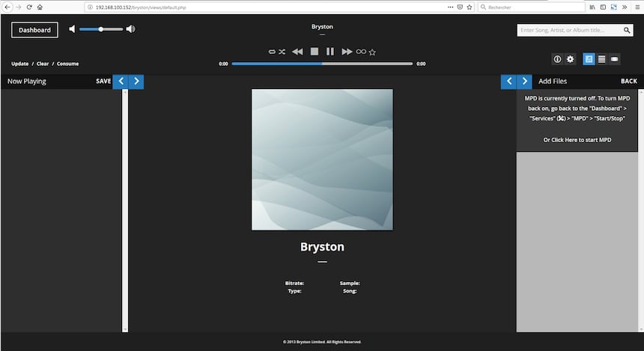Open the Dashboard
The image size is (644, 351).
[x=34, y=30]
